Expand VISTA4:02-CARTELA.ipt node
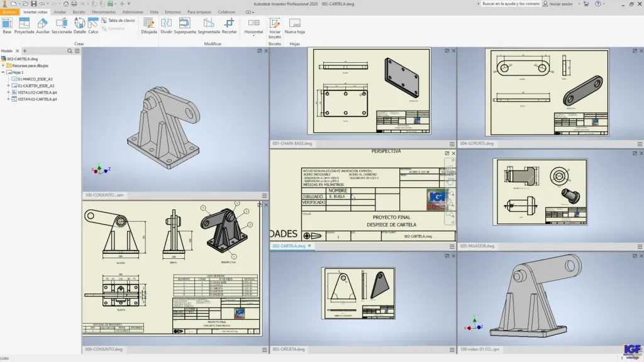 pos(8,99)
